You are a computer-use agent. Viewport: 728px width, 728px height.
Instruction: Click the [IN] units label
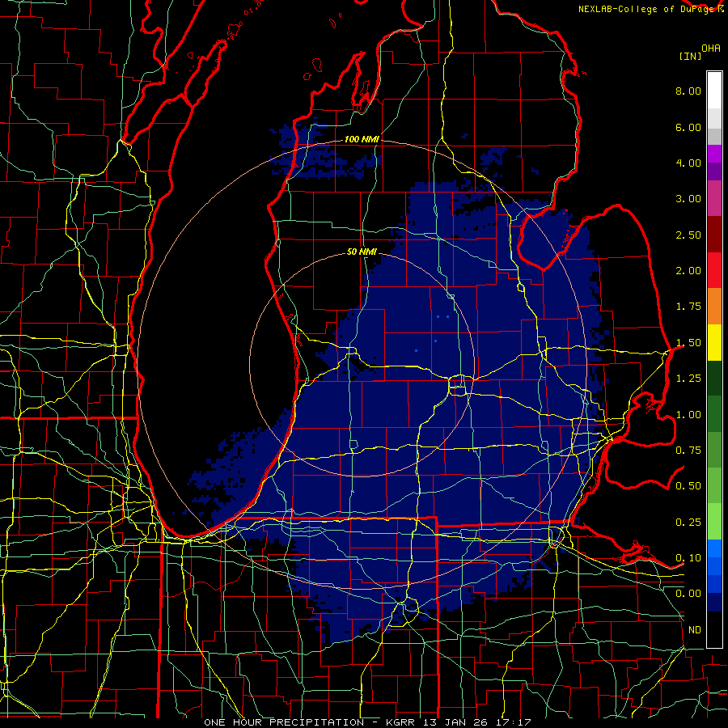[690, 56]
